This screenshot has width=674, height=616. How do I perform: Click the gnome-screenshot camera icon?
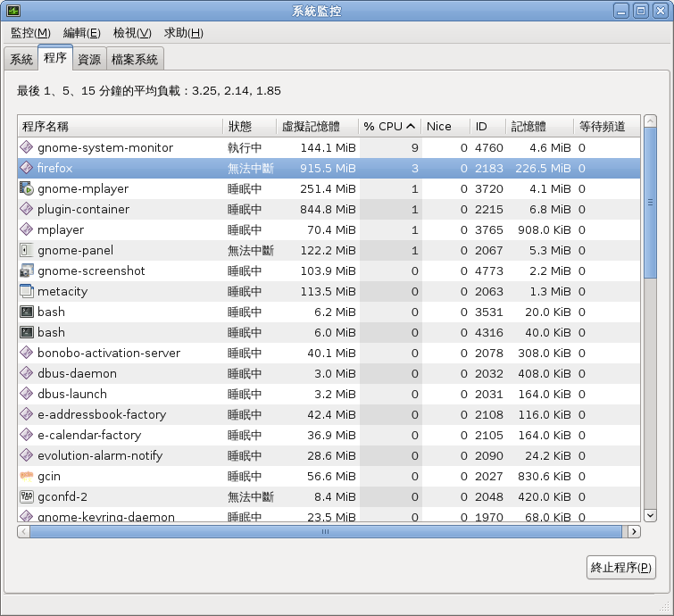point(27,271)
